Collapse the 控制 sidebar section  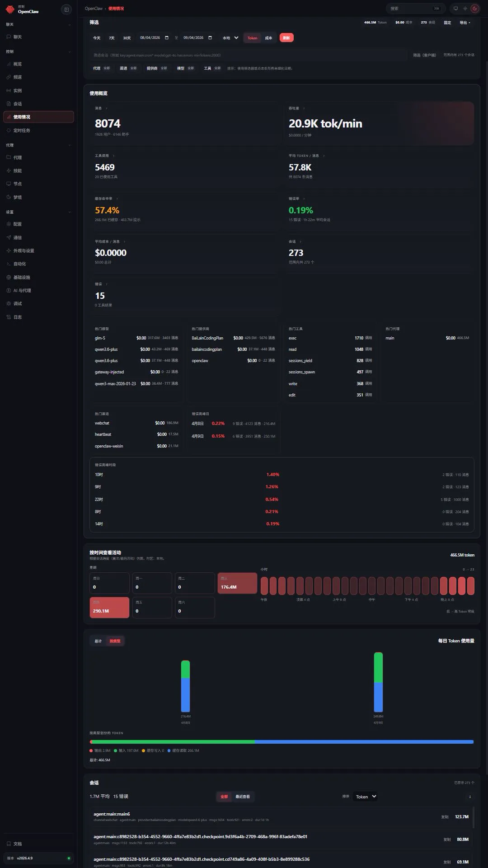tap(38, 52)
